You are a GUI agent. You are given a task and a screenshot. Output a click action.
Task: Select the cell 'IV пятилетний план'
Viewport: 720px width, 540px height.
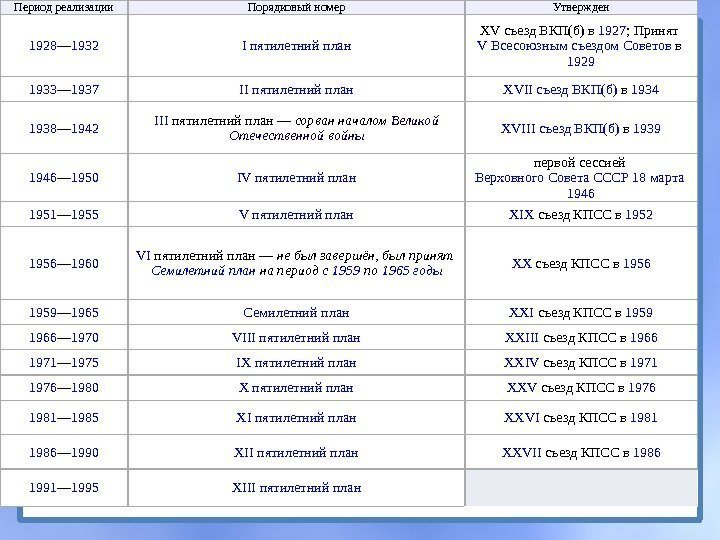click(296, 178)
